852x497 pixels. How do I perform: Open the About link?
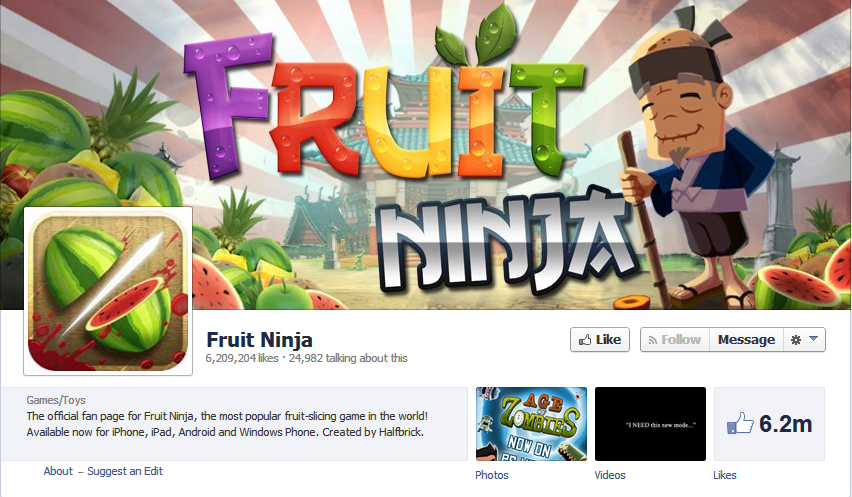pos(58,471)
